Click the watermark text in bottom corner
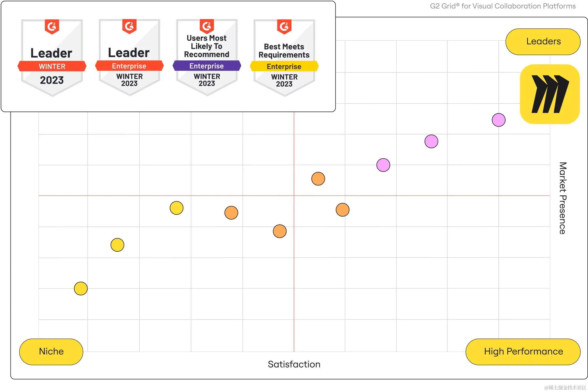 565,387
